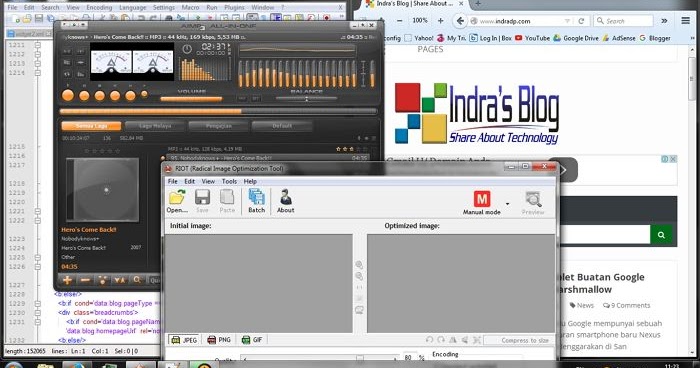Toggle fold marker at line 1229
This screenshot has width=700, height=368.
pyautogui.click(x=38, y=304)
